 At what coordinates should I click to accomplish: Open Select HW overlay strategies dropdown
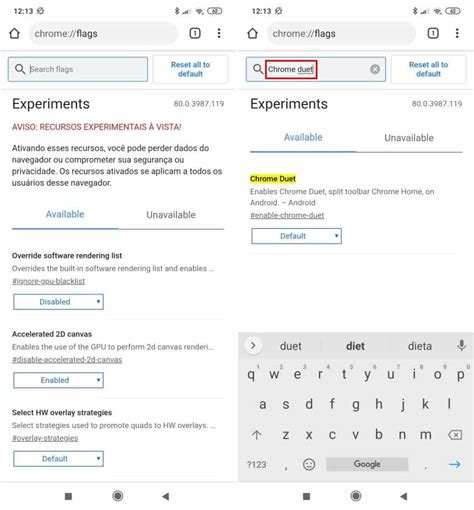point(58,459)
